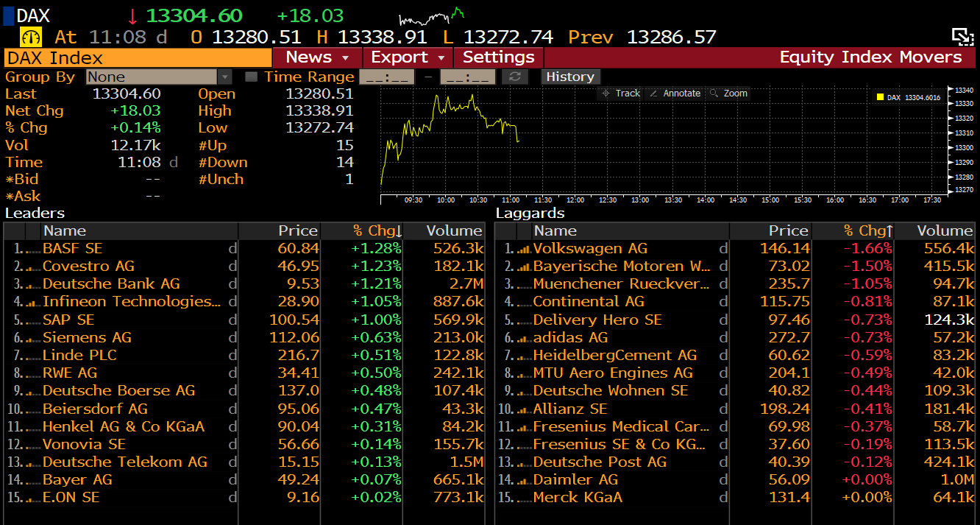
Task: Open the Settings menu
Action: [499, 57]
